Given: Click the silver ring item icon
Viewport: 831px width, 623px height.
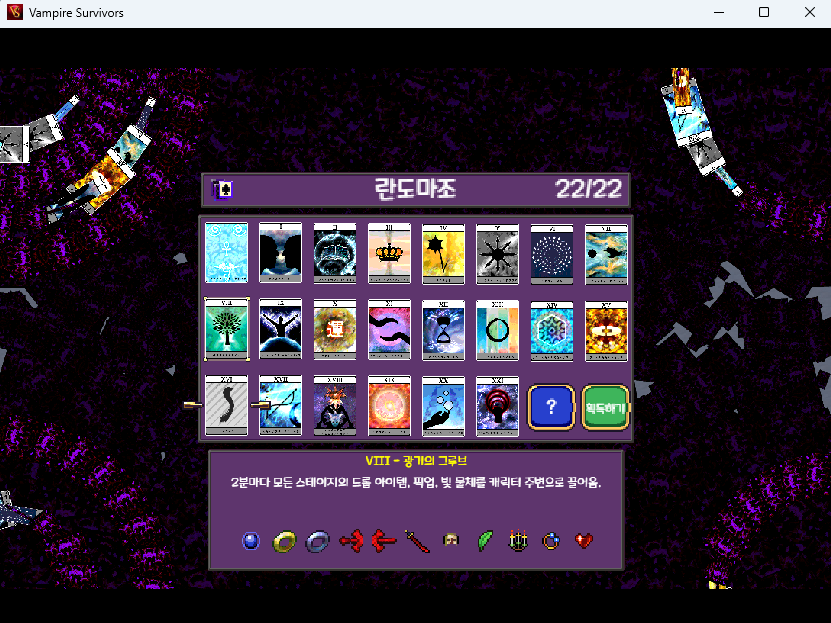Looking at the screenshot, I should pos(317,541).
